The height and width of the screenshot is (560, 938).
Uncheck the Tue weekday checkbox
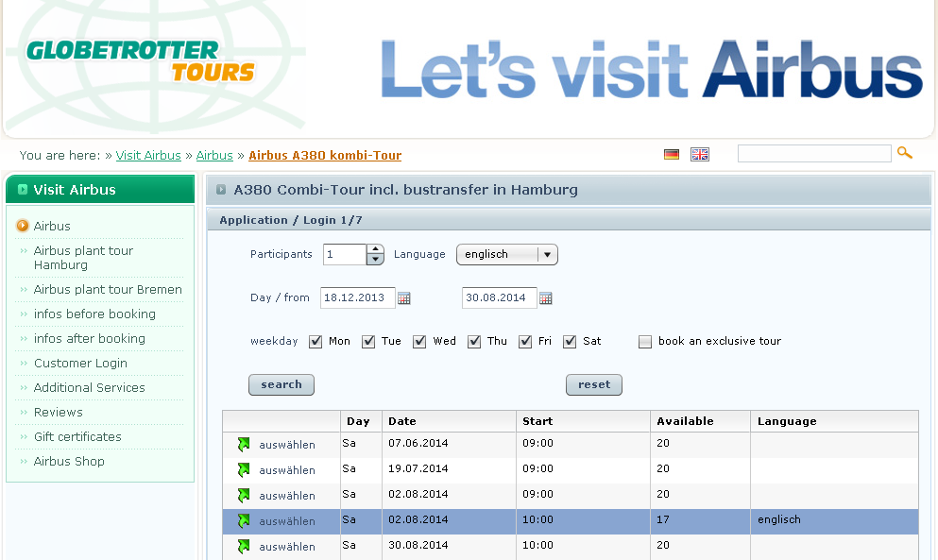click(x=368, y=342)
